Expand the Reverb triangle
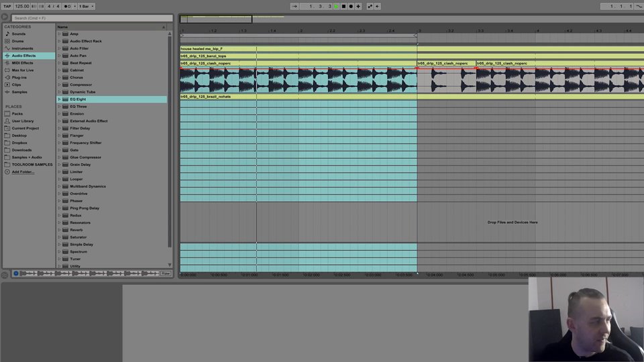 pos(59,230)
